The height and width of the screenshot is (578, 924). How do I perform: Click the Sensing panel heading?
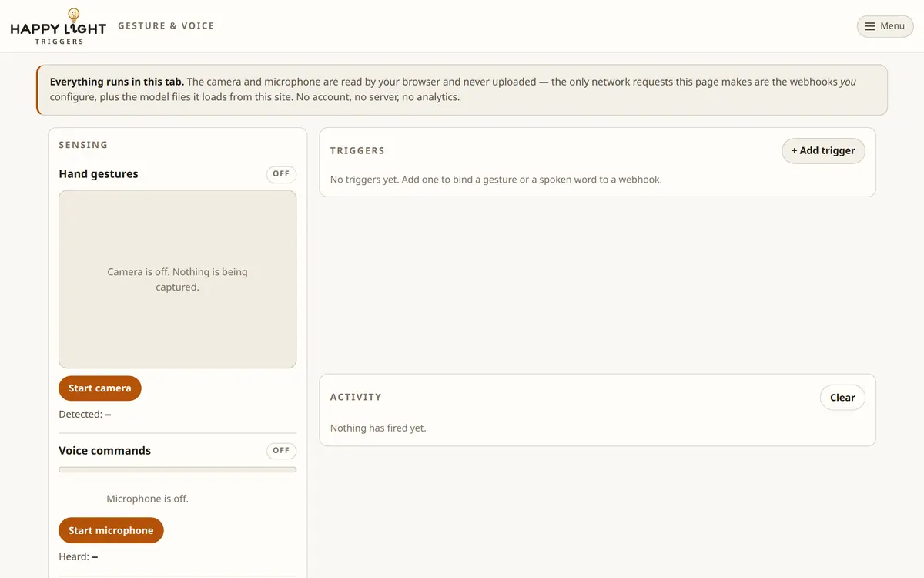pos(83,145)
